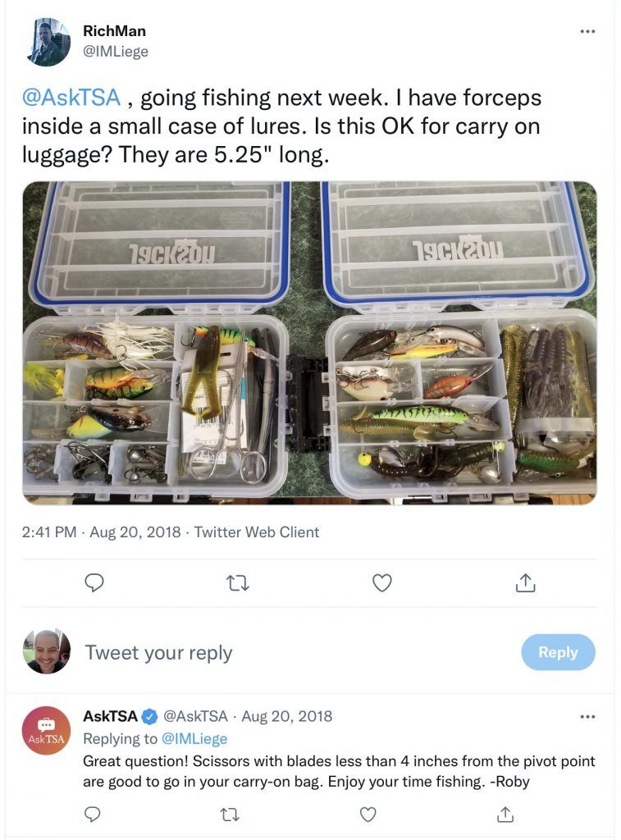Open RichMan's profile picture
This screenshot has height=840, width=621.
[x=48, y=43]
